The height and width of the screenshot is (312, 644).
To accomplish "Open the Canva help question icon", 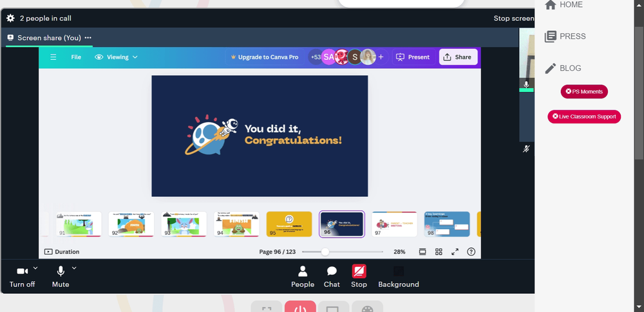I will pyautogui.click(x=471, y=252).
